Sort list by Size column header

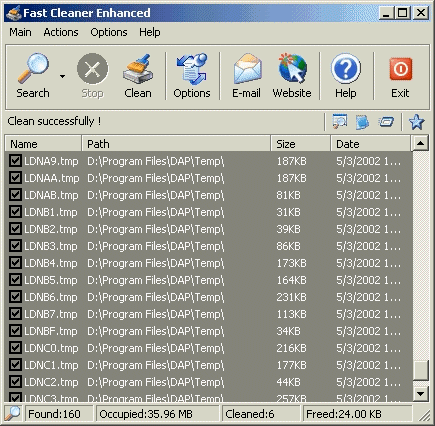(300, 144)
